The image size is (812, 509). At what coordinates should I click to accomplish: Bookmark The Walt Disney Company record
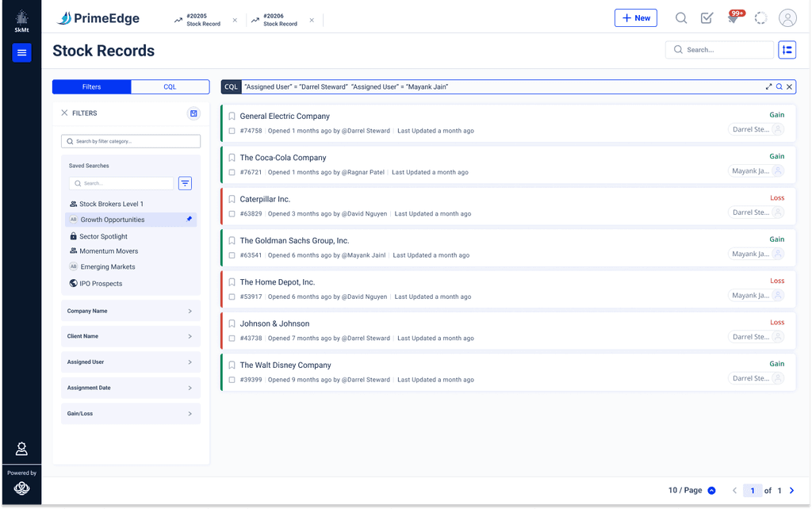pos(232,365)
